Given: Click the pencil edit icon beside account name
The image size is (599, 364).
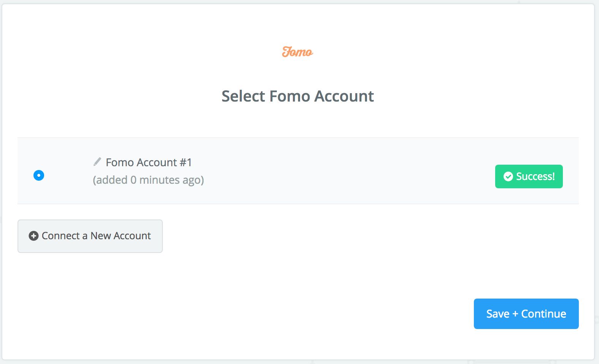Looking at the screenshot, I should click(97, 162).
